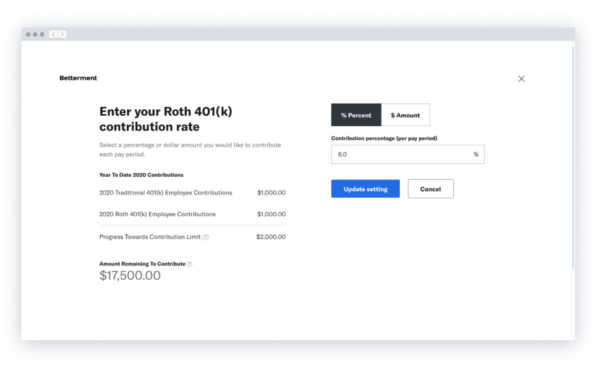Click the Betterment logo
The height and width of the screenshot is (369, 600).
[x=78, y=78]
